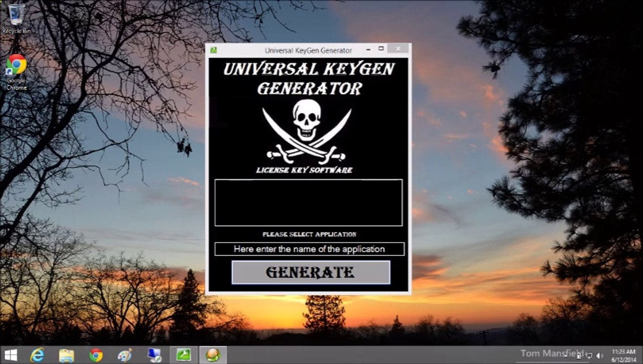Click the orange-green globe taskbar icon
This screenshot has width=643, height=364.
click(213, 355)
